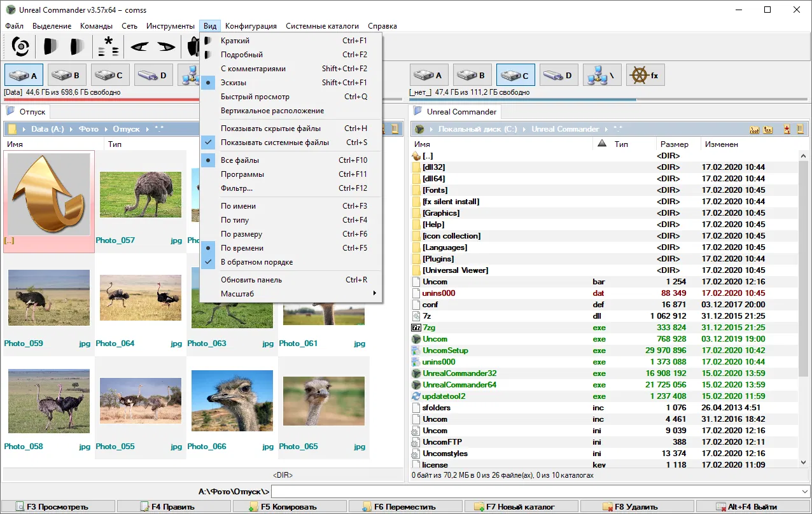
Task: Select USB drive D in left panel
Action: click(x=154, y=75)
